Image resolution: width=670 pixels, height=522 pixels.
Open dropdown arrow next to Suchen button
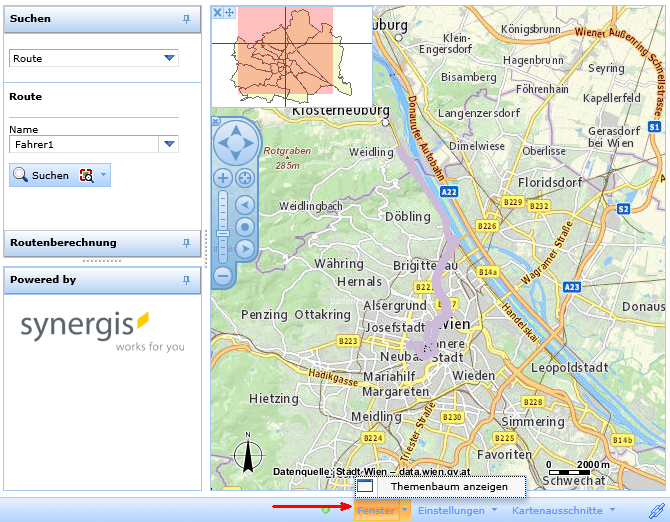(104, 175)
